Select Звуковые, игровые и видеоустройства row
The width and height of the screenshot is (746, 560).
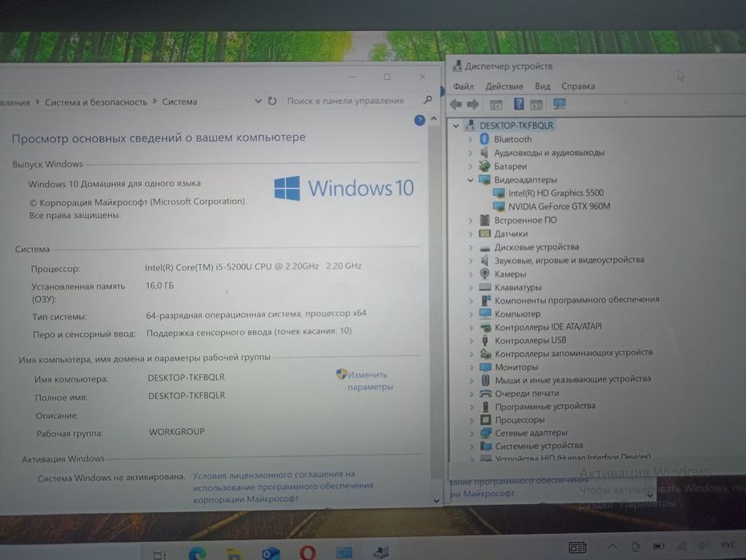point(568,260)
